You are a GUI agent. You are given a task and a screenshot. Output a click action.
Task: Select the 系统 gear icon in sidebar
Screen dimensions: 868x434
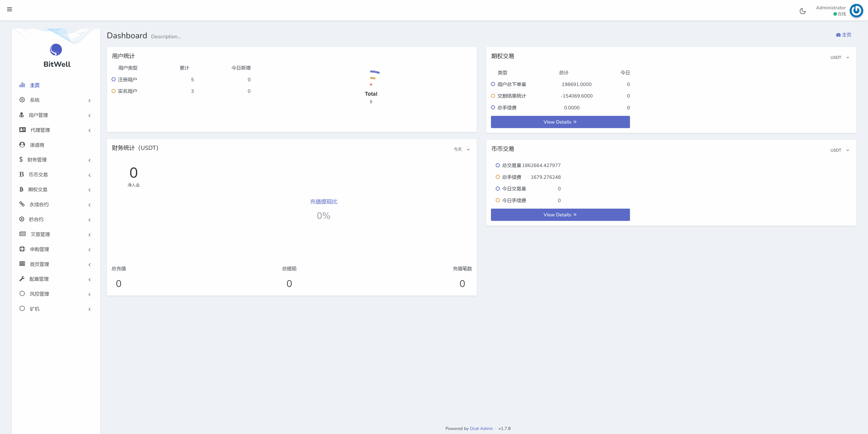(x=22, y=100)
